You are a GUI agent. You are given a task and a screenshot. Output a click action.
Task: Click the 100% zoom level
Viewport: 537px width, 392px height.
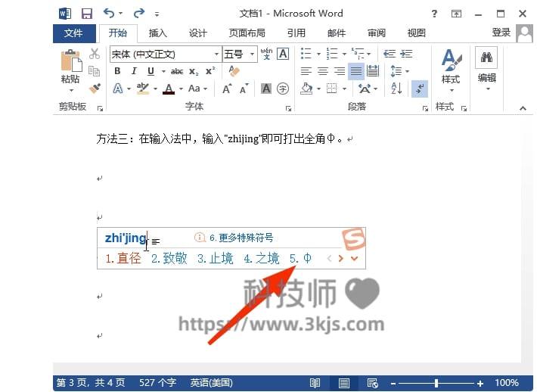(x=506, y=383)
